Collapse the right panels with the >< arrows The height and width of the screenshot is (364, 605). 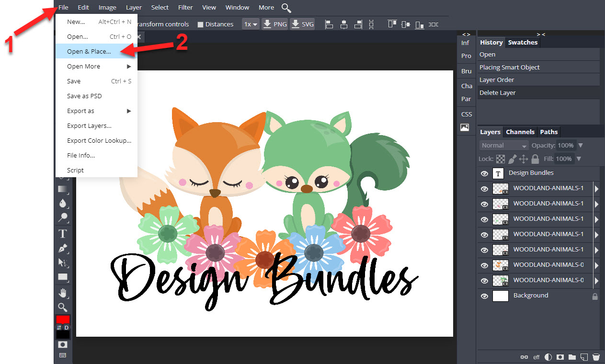pos(541,34)
